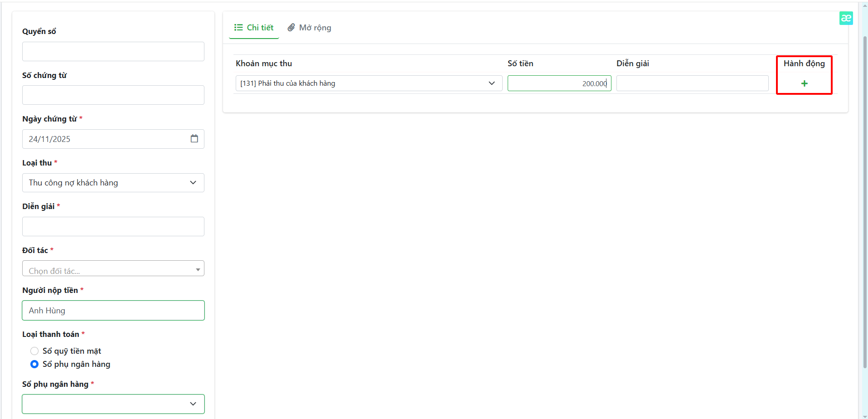Switch to the Chi tiết tab

pyautogui.click(x=254, y=28)
